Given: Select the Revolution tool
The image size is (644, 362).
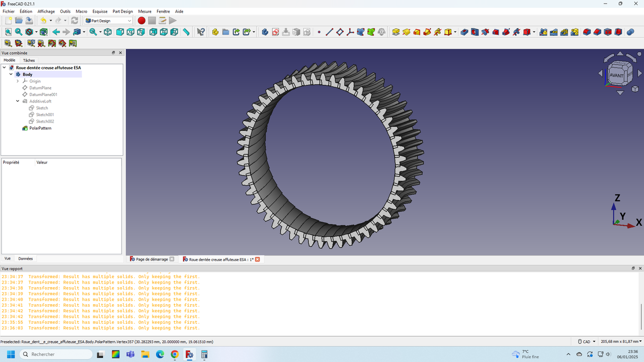Looking at the screenshot, I should pos(407,32).
